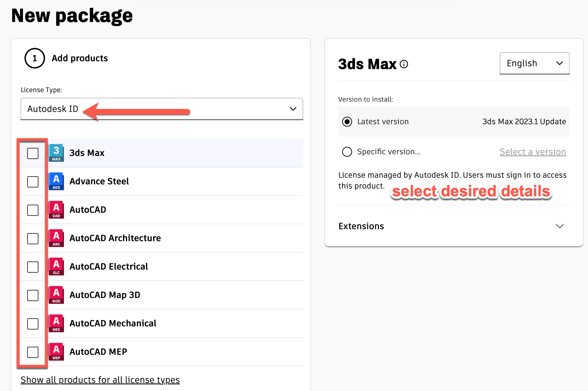Click the AutoCAD MEP product name
The width and height of the screenshot is (588, 391).
(98, 352)
